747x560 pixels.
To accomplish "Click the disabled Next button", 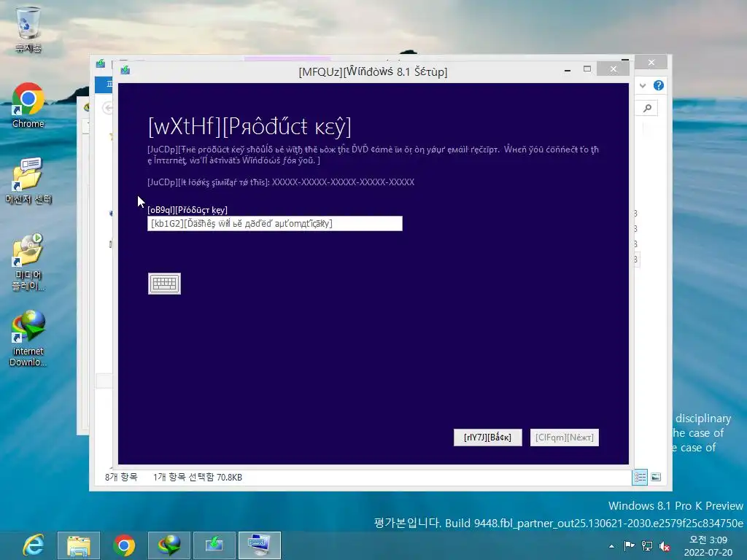I will (565, 437).
